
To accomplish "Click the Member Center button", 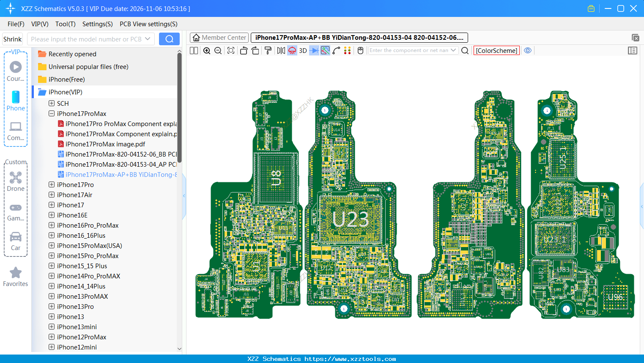I will coord(219,38).
